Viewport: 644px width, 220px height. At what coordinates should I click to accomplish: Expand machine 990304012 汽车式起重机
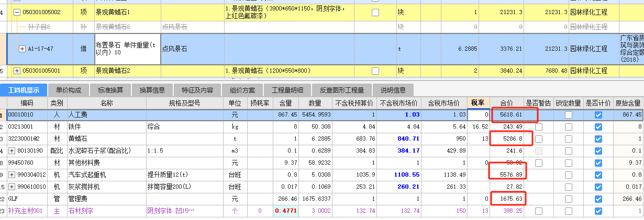point(12,175)
